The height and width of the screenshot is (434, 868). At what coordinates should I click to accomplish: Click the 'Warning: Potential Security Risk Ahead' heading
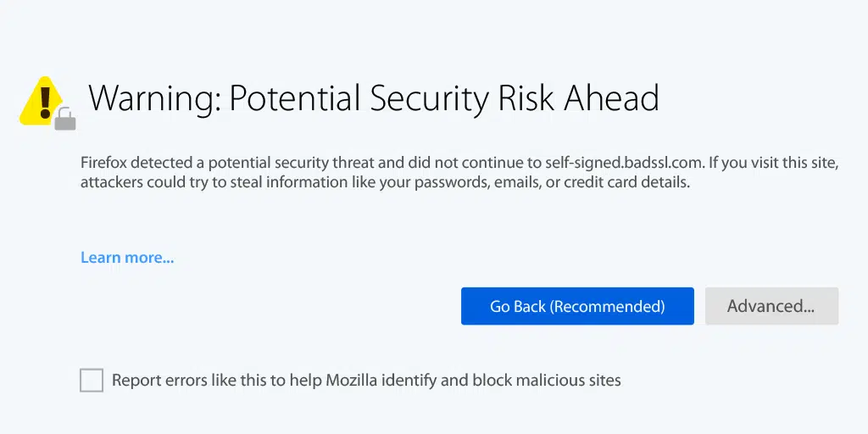tap(374, 98)
